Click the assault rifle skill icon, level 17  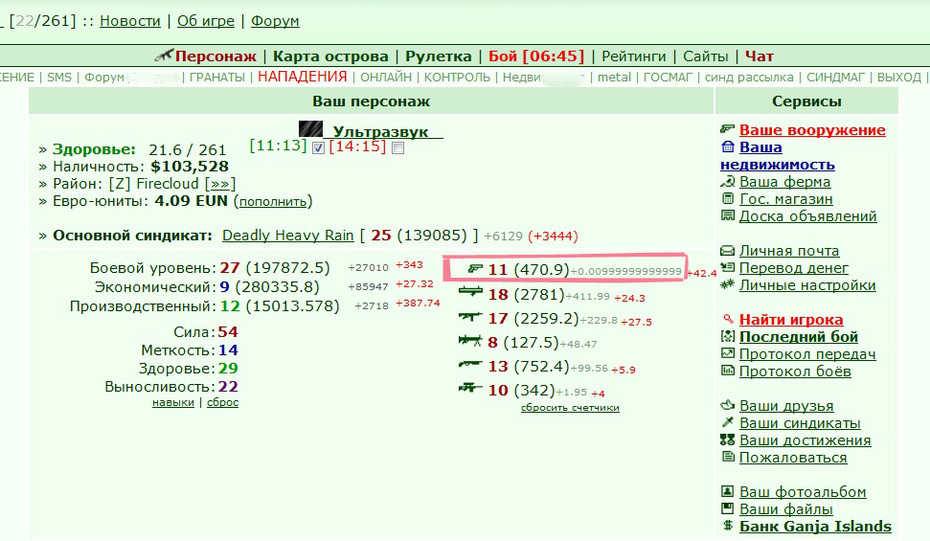pos(470,317)
